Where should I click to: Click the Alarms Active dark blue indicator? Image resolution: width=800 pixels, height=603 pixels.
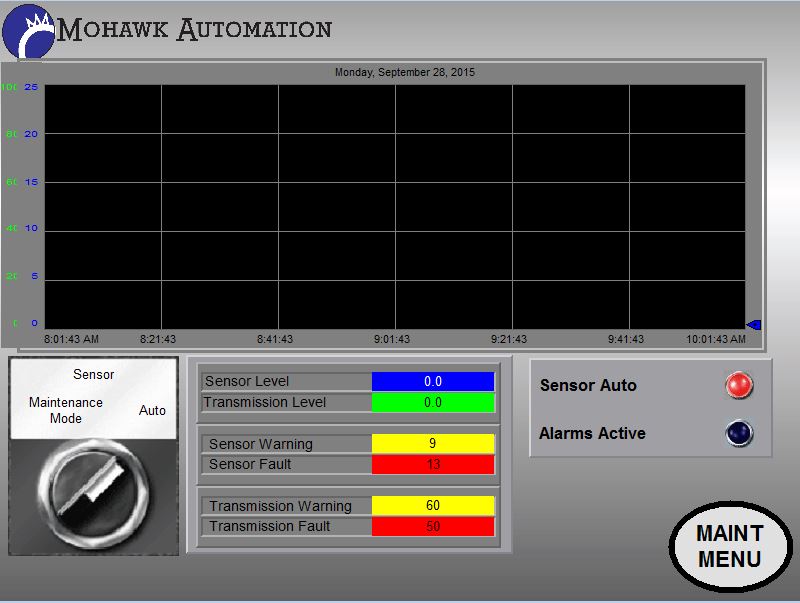[739, 433]
